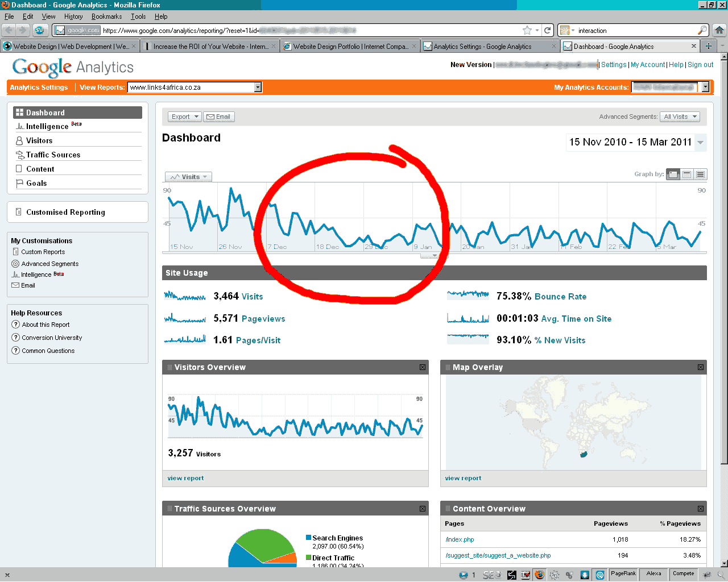This screenshot has width=728, height=582.
Task: Open a new tab with the plus button
Action: tap(708, 46)
